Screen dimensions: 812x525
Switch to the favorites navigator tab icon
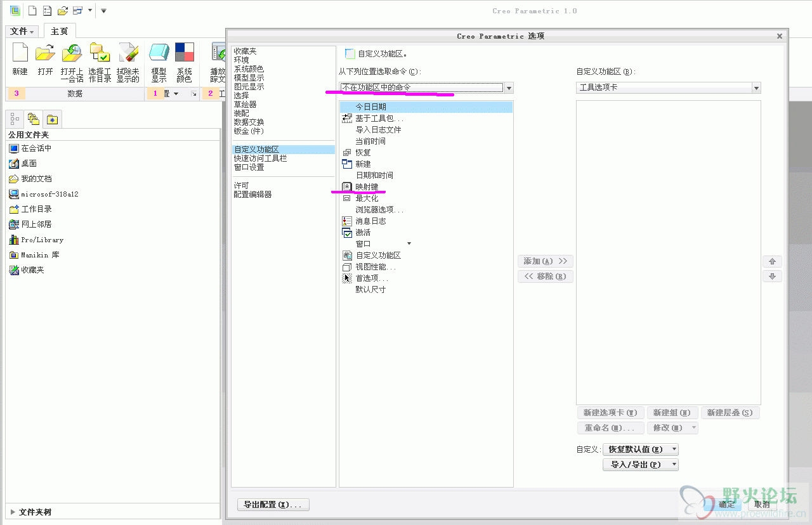(52, 119)
